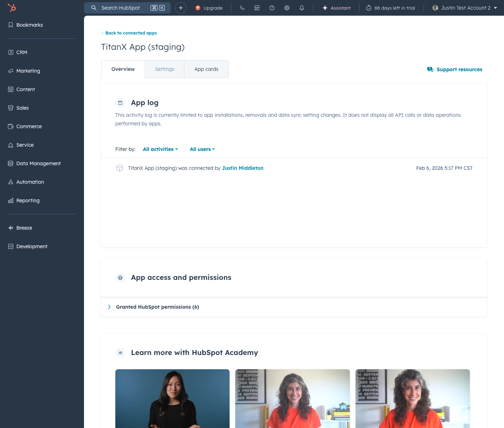Select the Overview tab
504x428 pixels.
coord(123,69)
